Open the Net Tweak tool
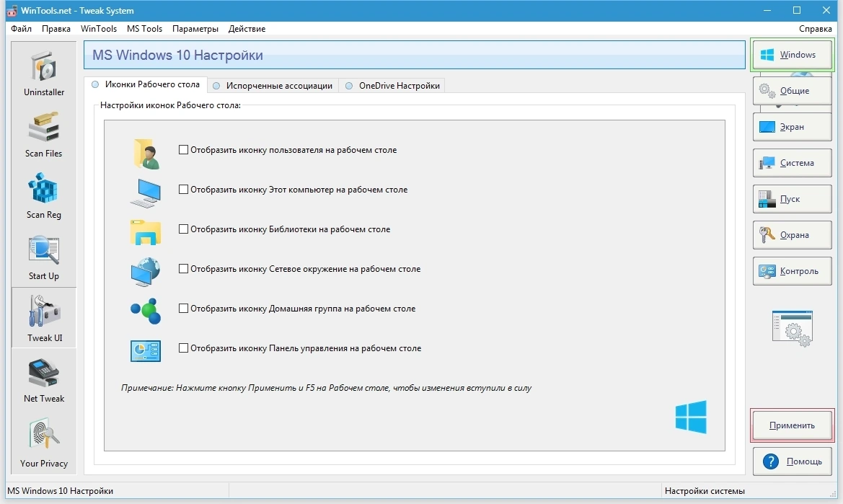 click(44, 381)
